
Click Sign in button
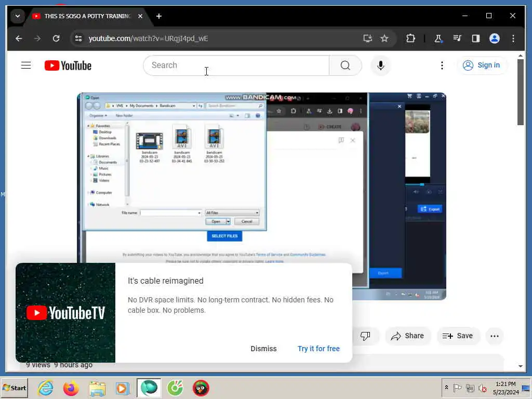click(482, 65)
